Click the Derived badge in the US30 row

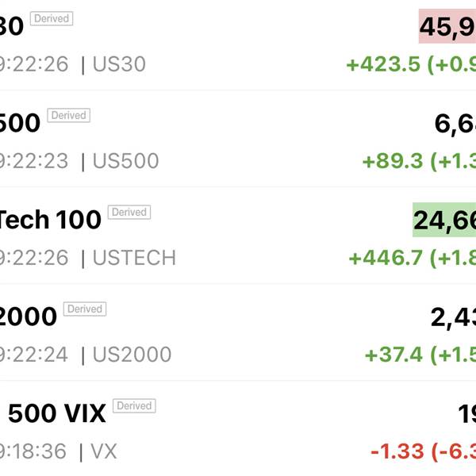[52, 18]
